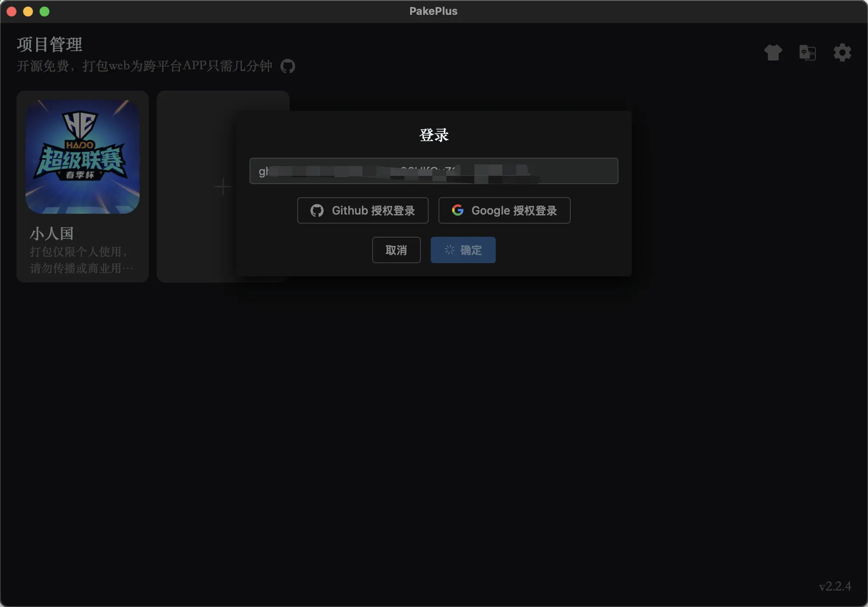Cancel the login with 取消
Viewport: 868px width, 607px height.
pos(396,250)
